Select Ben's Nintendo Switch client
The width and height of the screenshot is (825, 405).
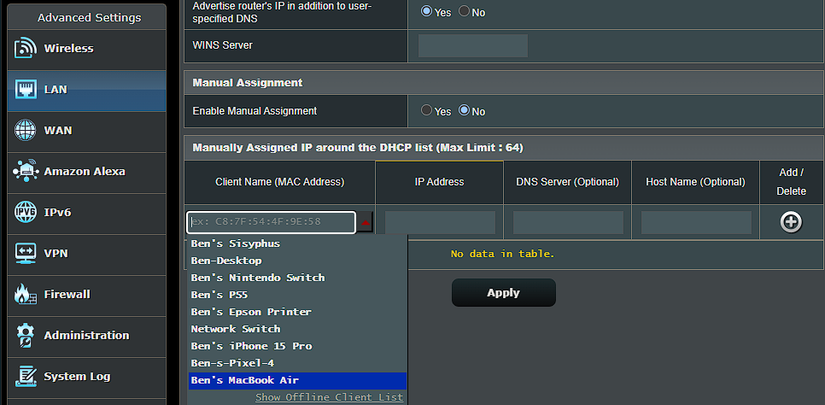(297, 278)
